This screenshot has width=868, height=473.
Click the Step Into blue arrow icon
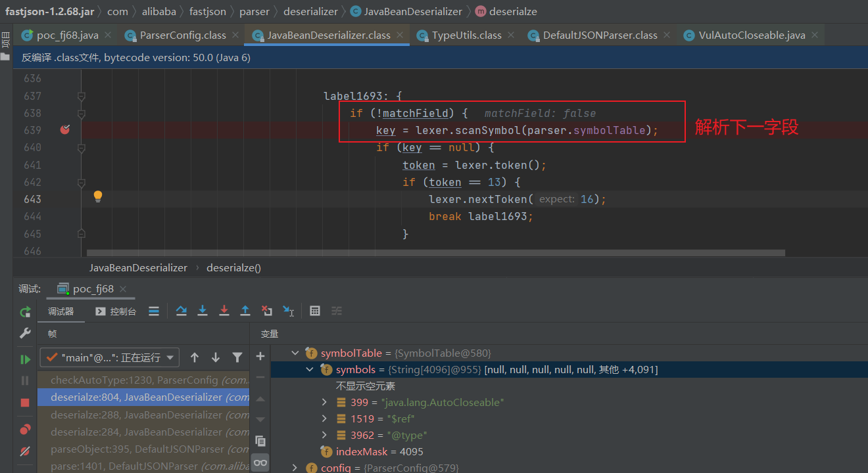203,311
